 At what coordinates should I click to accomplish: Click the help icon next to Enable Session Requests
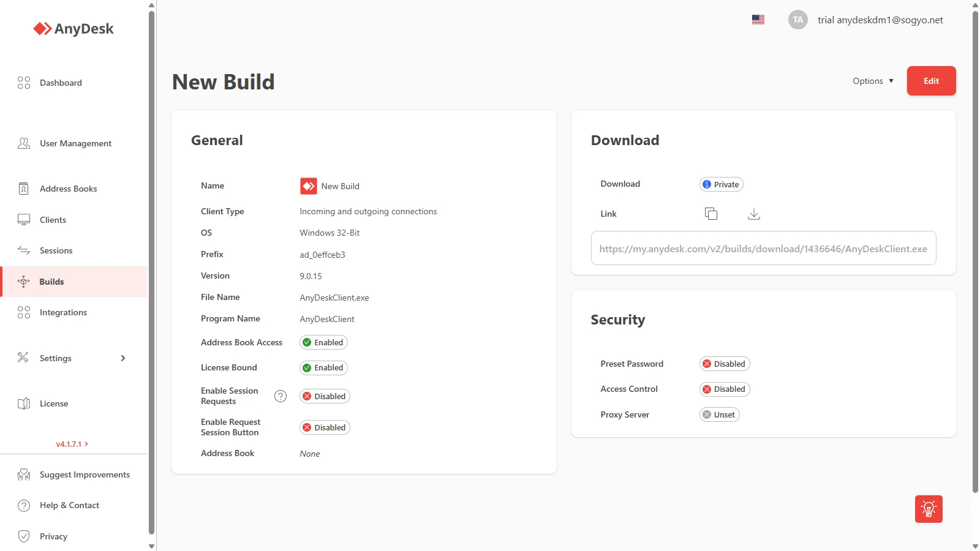click(x=281, y=396)
